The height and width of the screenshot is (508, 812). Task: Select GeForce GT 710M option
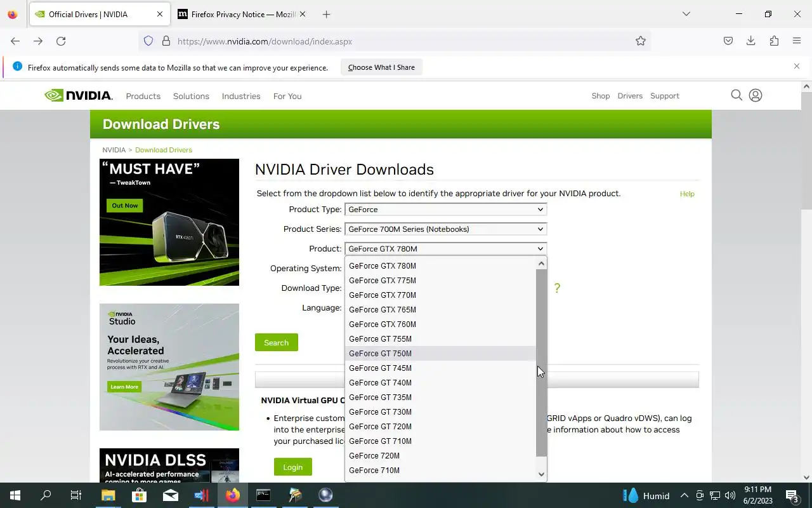point(440,441)
